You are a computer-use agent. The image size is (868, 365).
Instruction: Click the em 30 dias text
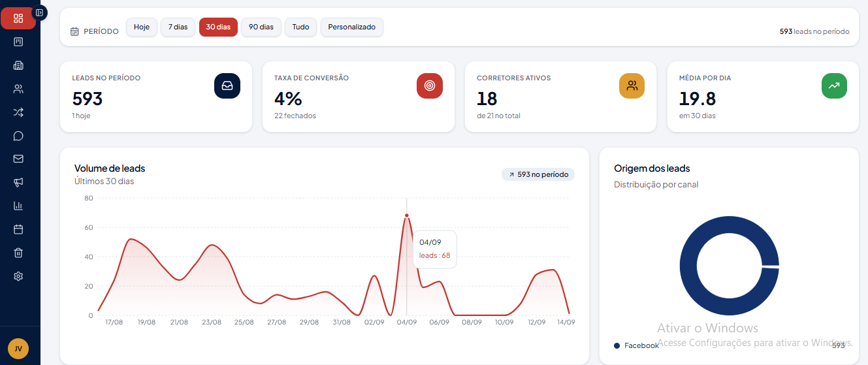(x=698, y=116)
